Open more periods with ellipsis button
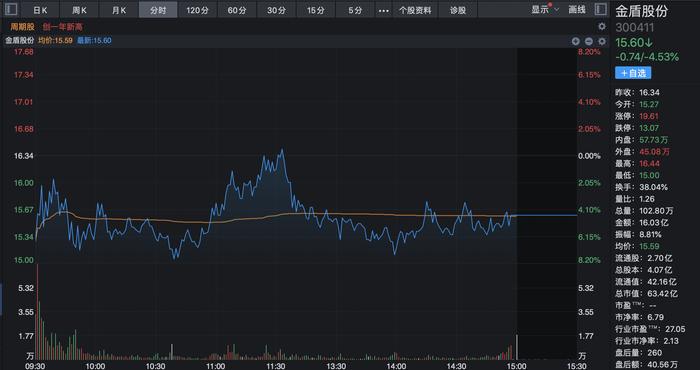This screenshot has height=370, width=700. [383, 10]
